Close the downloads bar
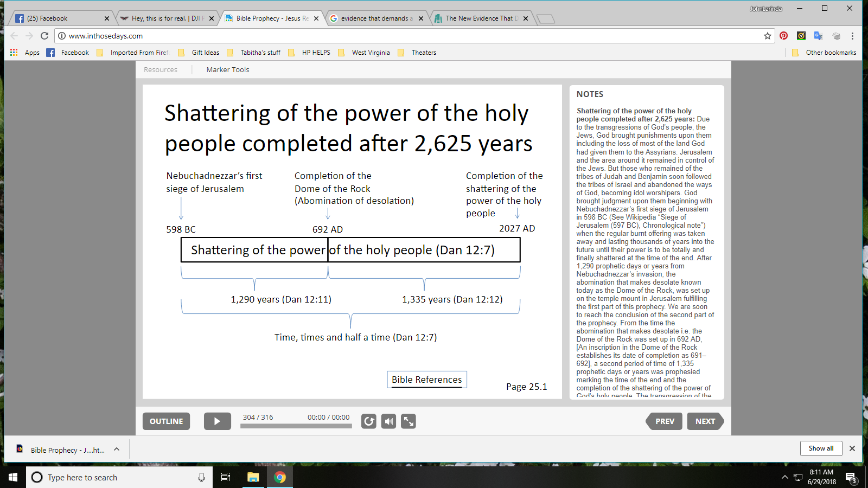868x488 pixels. click(852, 448)
